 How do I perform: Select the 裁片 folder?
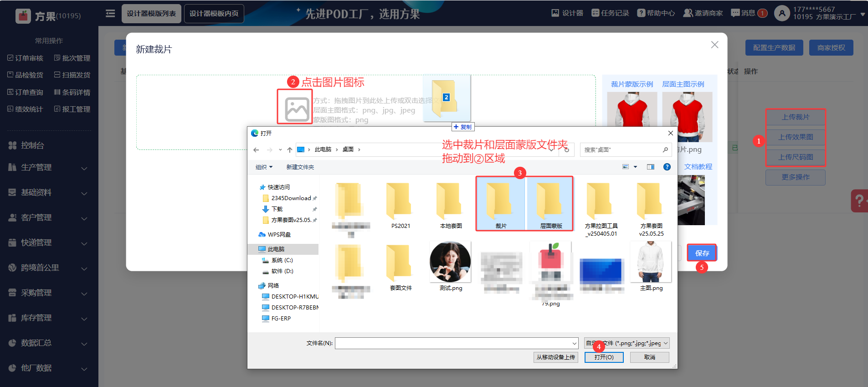click(x=501, y=204)
